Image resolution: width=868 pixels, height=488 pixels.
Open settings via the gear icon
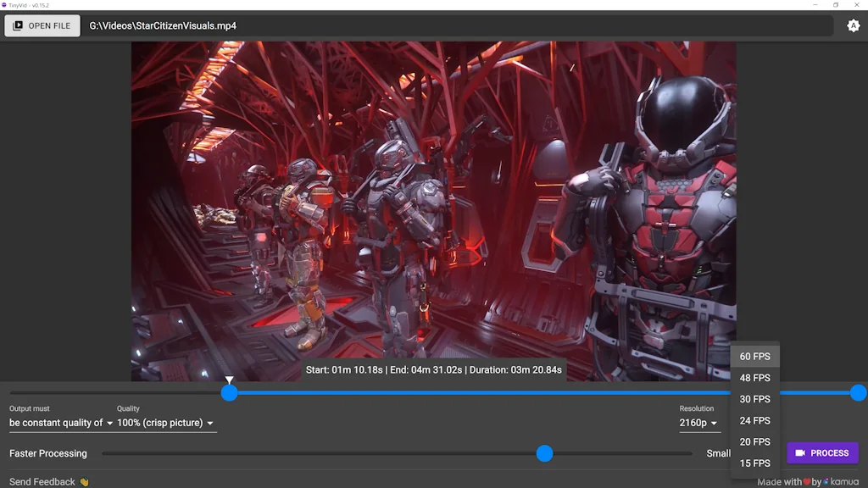(x=854, y=25)
